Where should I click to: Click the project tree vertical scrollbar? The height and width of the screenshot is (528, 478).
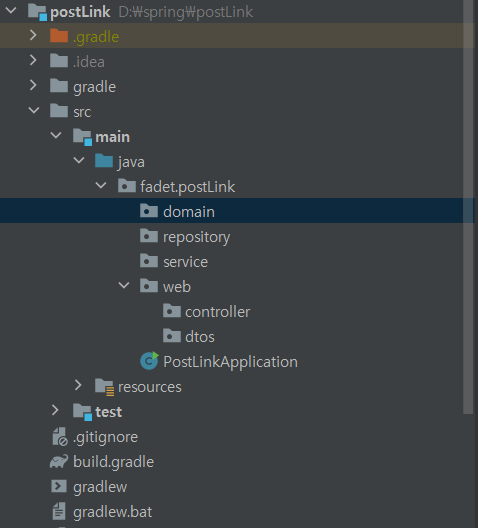pos(468,207)
